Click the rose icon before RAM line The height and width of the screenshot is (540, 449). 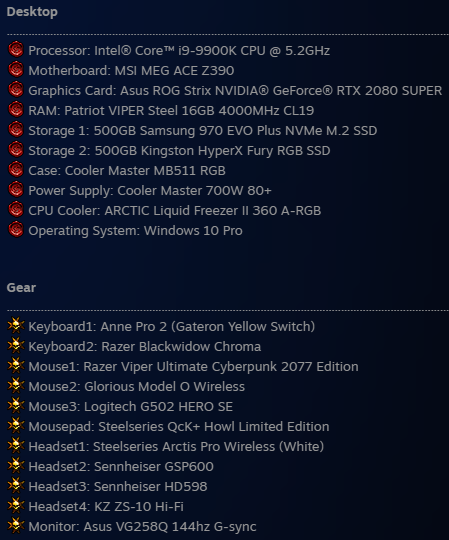click(16, 109)
